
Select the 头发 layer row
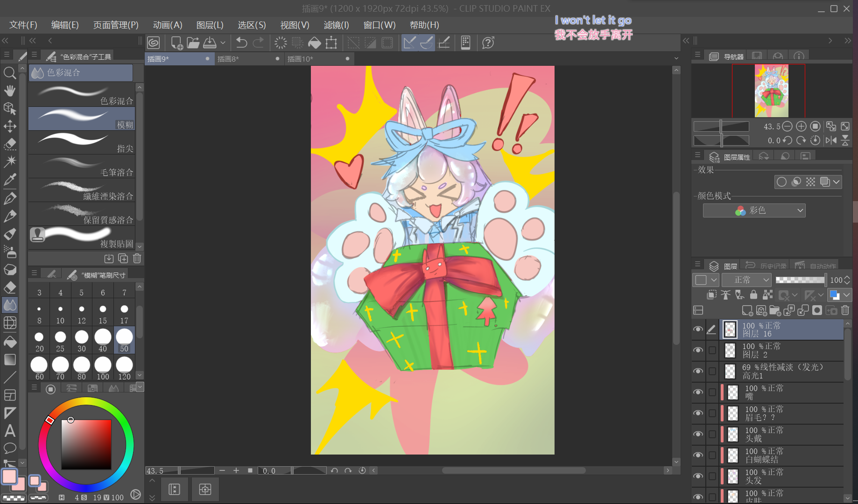782,476
